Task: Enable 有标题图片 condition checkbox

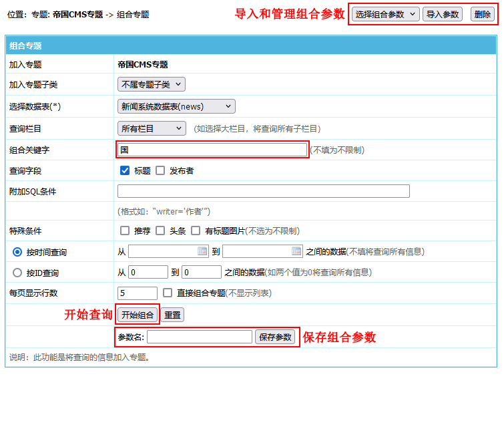Action: (x=196, y=231)
